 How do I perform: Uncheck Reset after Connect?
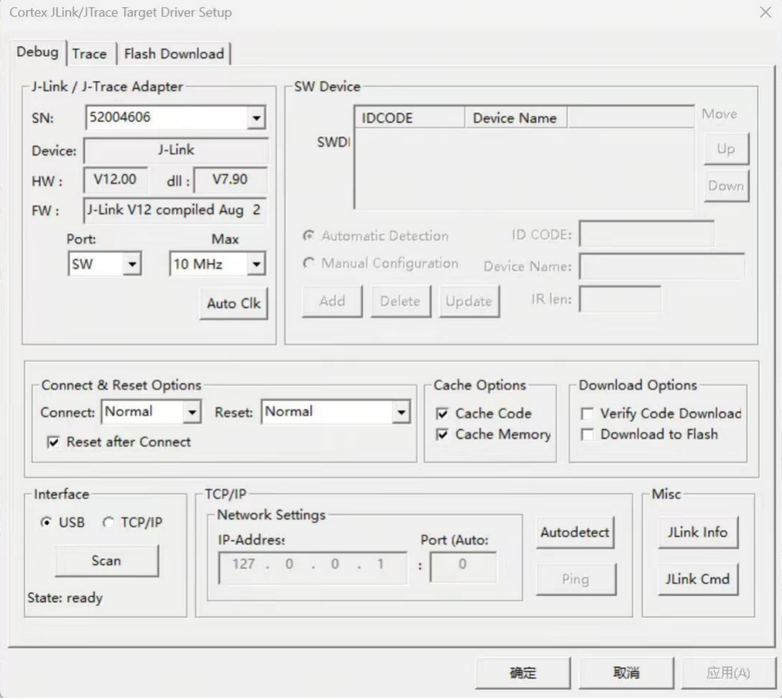pyautogui.click(x=54, y=442)
